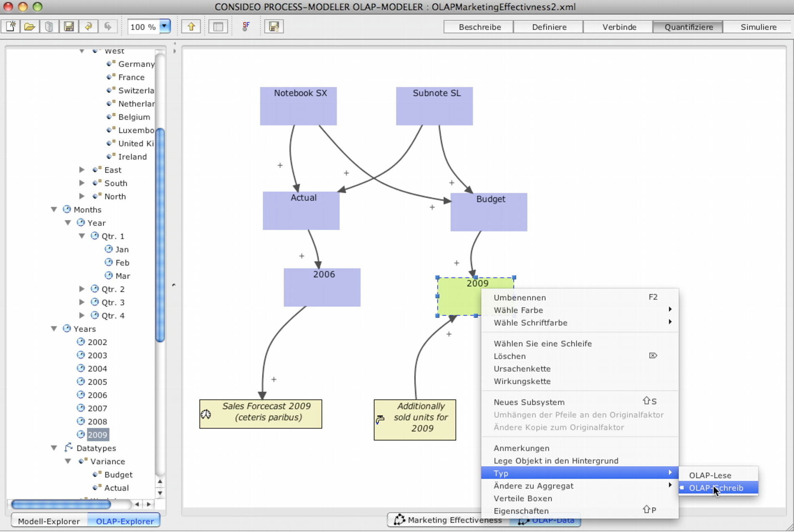Image resolution: width=794 pixels, height=532 pixels.
Task: Switch to the Beschreibe step
Action: [479, 27]
